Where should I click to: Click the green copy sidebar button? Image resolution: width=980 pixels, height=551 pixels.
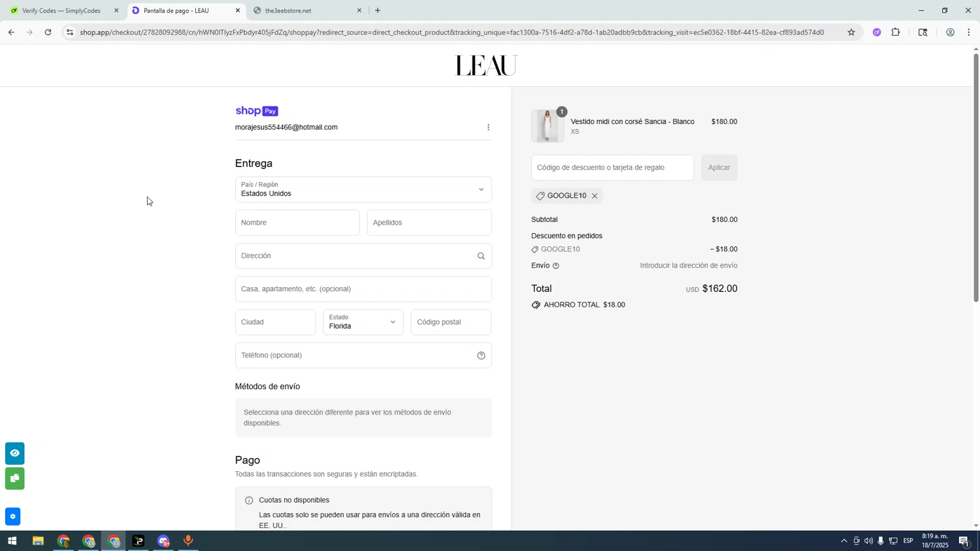click(14, 479)
